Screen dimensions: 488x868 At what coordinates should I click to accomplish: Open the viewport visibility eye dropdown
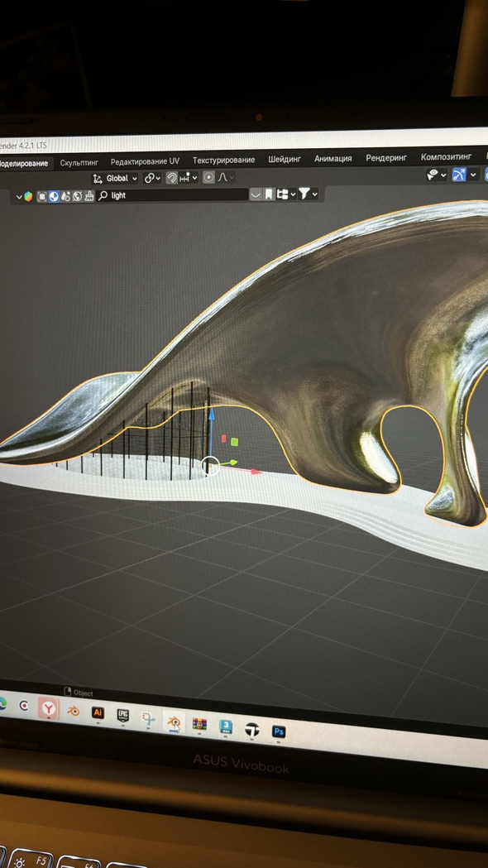[436, 175]
